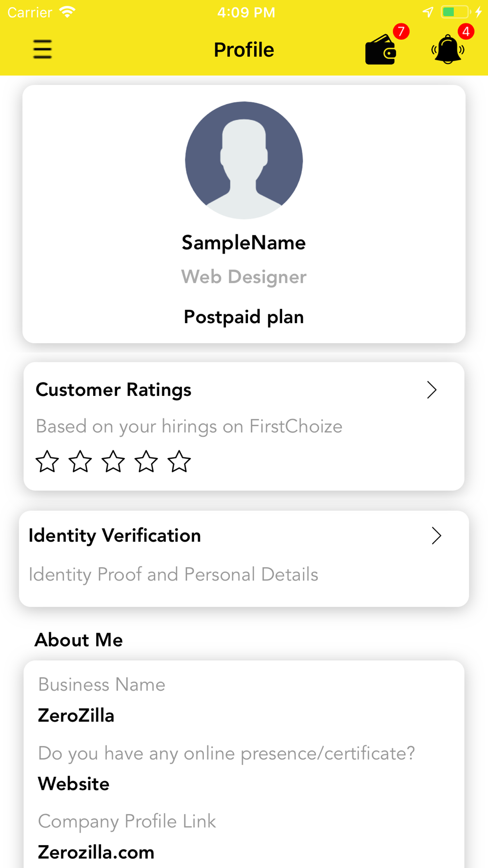Tap the Postpaid plan label
This screenshot has width=488, height=868.
point(244,317)
